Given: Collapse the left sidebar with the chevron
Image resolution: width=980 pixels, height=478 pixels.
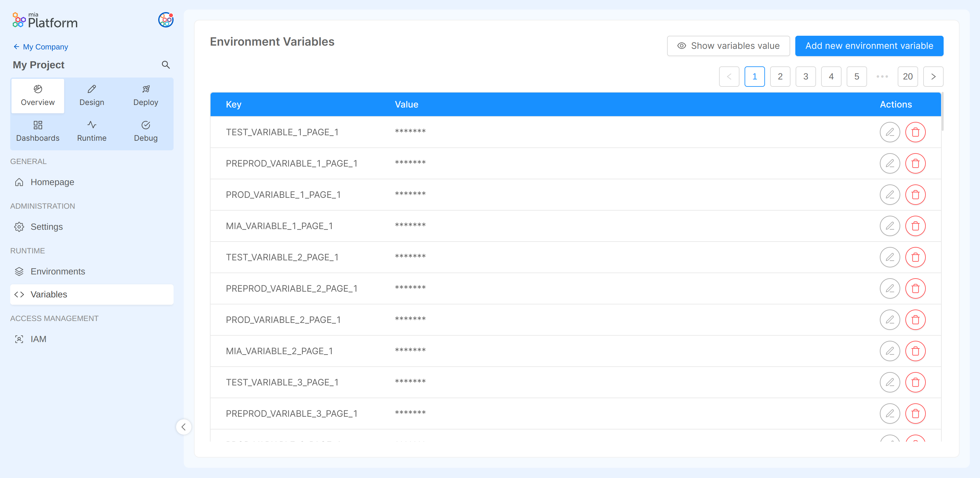Looking at the screenshot, I should coord(184,427).
